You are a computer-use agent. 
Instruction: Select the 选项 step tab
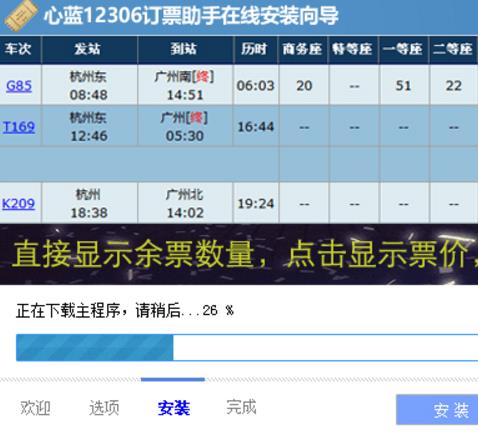(104, 408)
